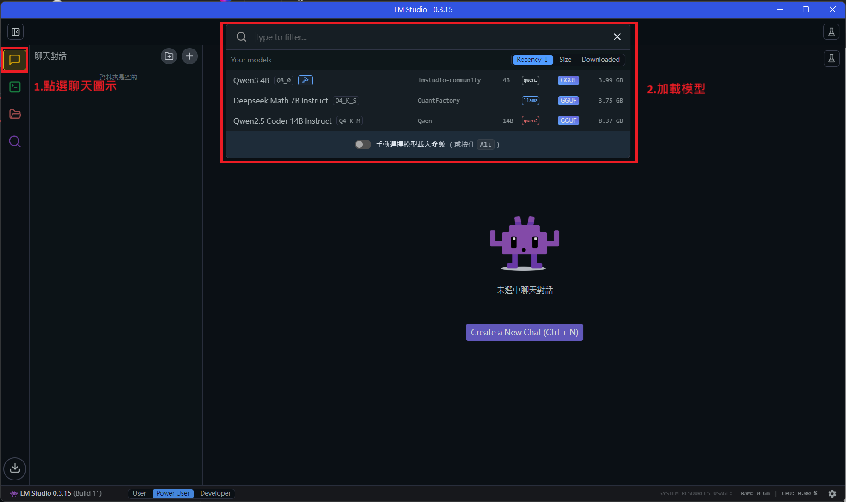Select the User mode option

pos(139,493)
